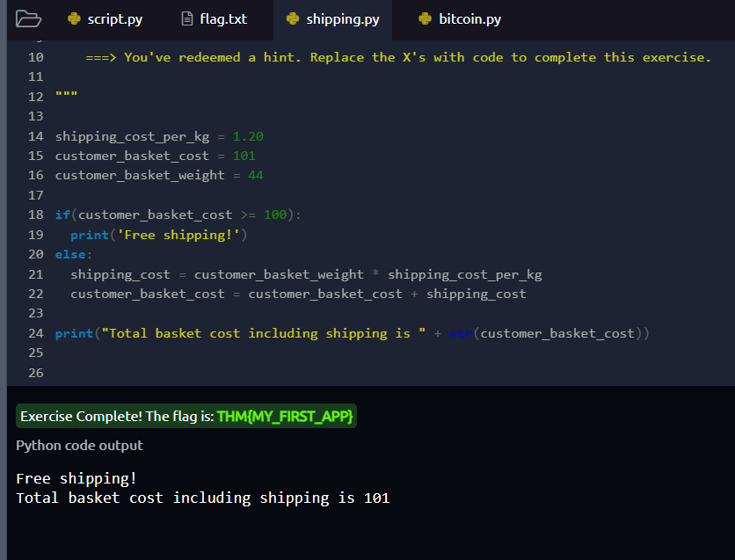This screenshot has width=735, height=560.
Task: Click the text file icon on flag.txt tab
Action: [187, 18]
